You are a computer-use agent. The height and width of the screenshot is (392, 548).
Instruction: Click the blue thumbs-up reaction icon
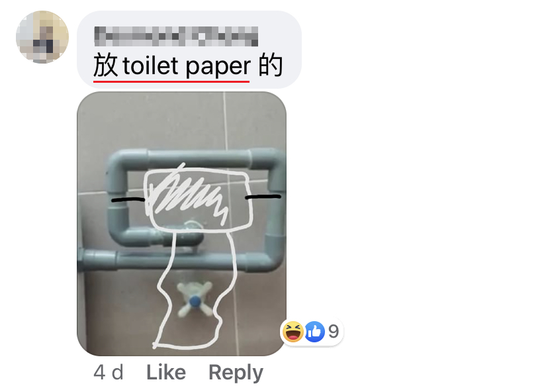coord(314,332)
